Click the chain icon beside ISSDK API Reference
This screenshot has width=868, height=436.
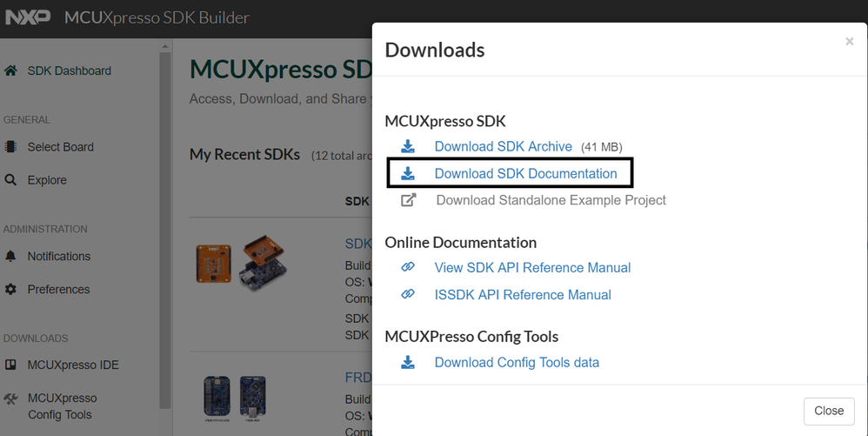click(x=408, y=294)
